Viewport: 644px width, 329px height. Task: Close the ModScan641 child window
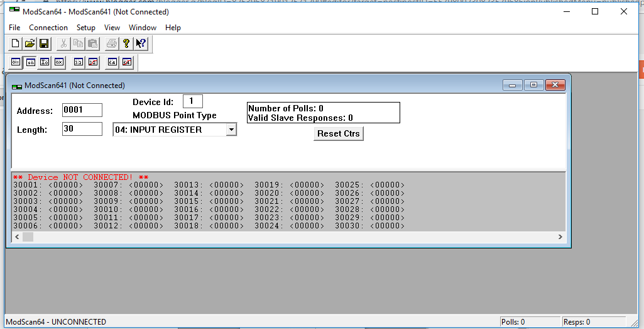[555, 85]
